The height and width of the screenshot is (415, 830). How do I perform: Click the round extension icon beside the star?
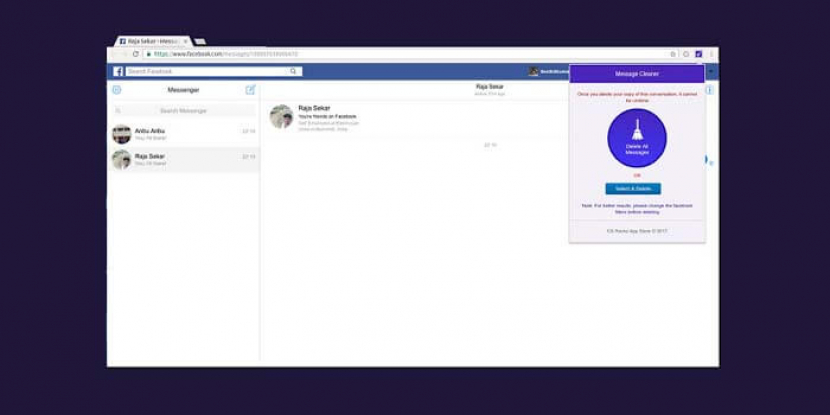[686, 54]
